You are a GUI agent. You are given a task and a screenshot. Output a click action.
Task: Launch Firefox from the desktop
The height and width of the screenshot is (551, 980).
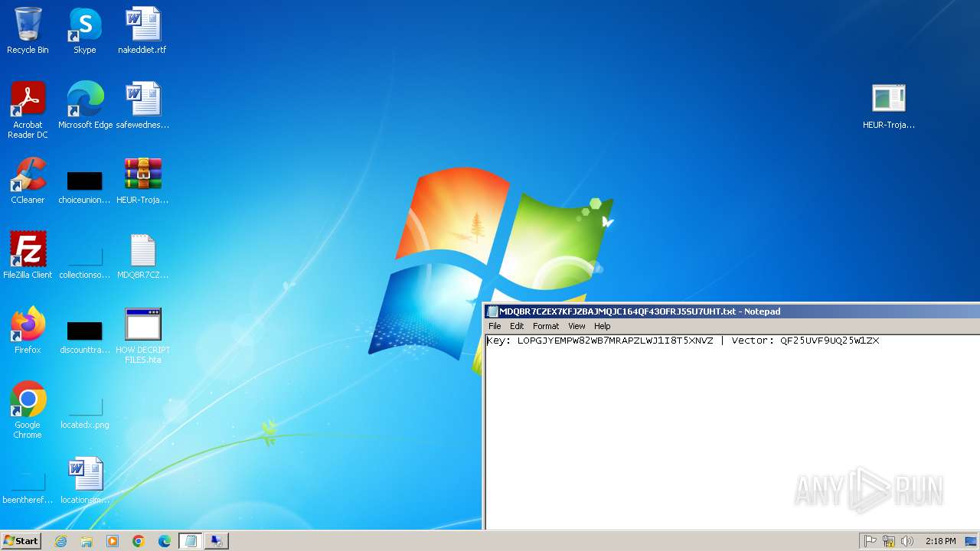(x=28, y=331)
